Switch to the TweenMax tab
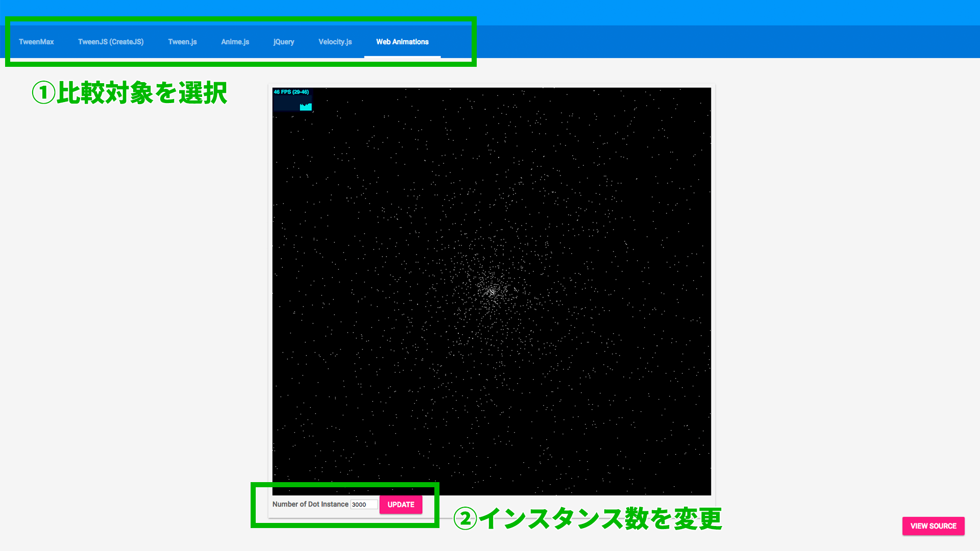 click(36, 42)
